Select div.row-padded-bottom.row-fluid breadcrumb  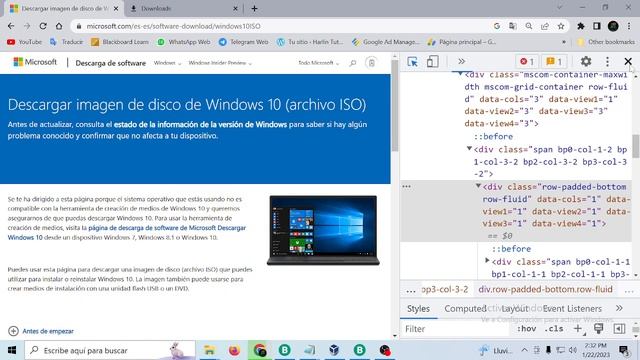click(x=545, y=289)
